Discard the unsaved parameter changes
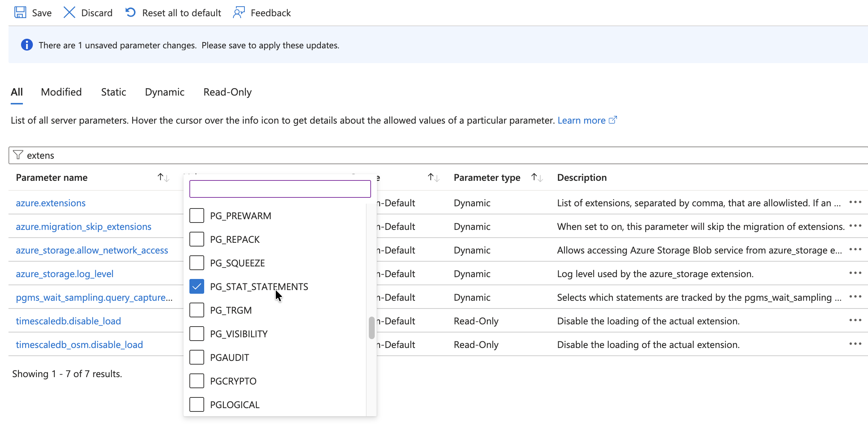The image size is (868, 424). 88,13
